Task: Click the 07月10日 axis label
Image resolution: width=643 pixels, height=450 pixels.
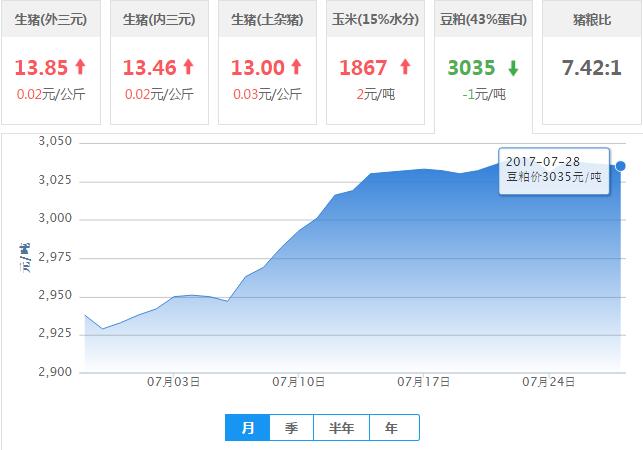Action: (x=299, y=382)
